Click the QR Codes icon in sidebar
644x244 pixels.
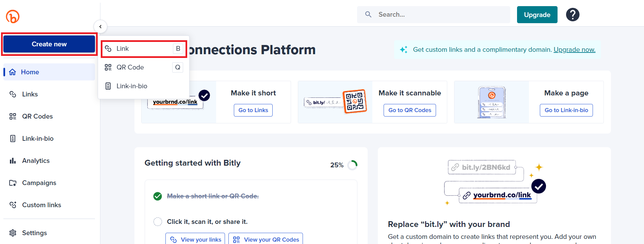(13, 117)
